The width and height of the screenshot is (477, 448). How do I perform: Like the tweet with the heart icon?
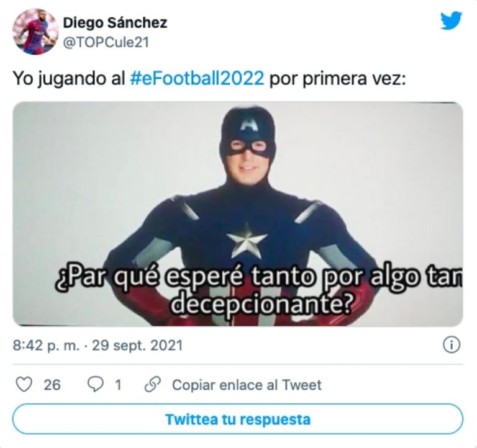(x=24, y=385)
